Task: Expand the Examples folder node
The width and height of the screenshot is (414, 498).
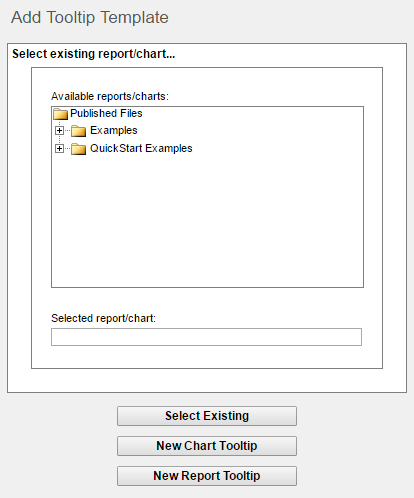Action: 59,130
